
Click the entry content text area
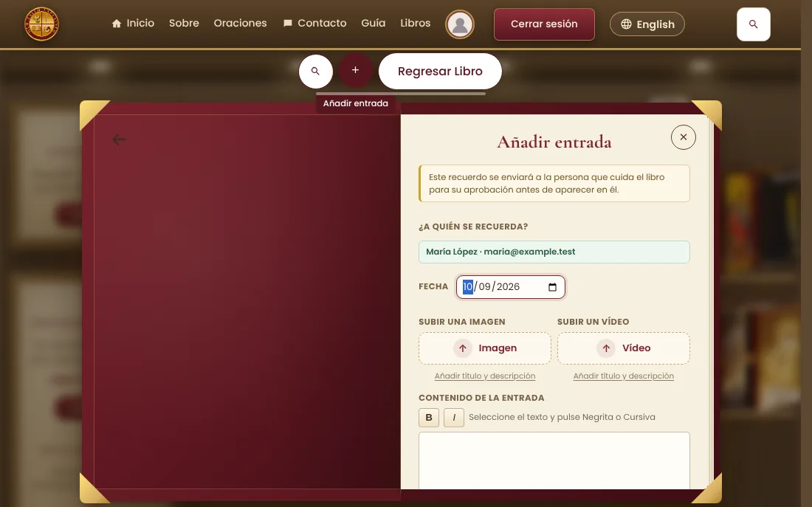pos(554,461)
